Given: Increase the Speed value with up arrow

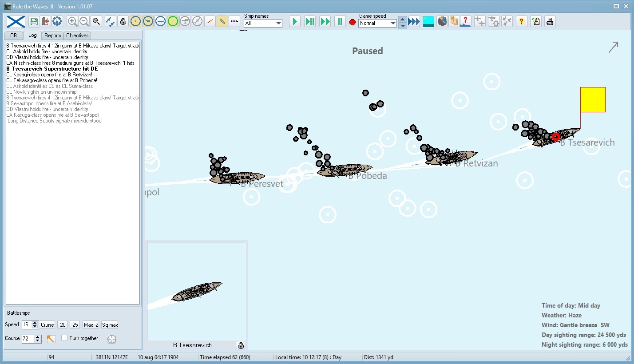Looking at the screenshot, I should 36,323.
